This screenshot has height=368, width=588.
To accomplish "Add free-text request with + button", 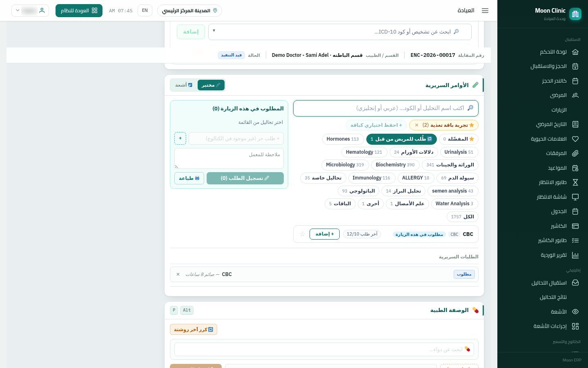I will tap(180, 138).
